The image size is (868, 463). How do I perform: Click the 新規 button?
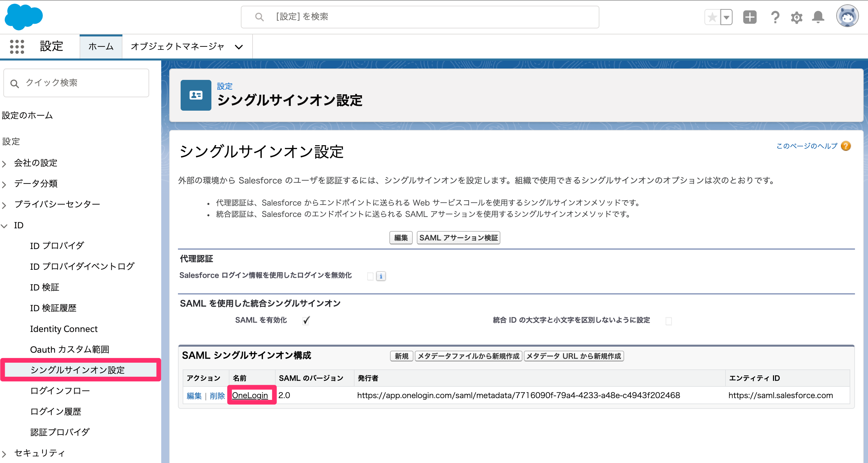coord(402,356)
